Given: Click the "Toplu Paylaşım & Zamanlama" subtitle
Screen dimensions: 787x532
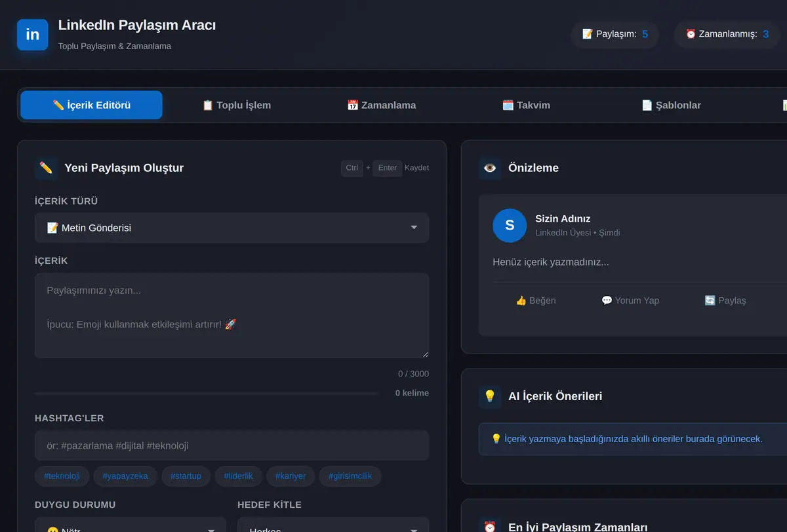Looking at the screenshot, I should coord(115,46).
